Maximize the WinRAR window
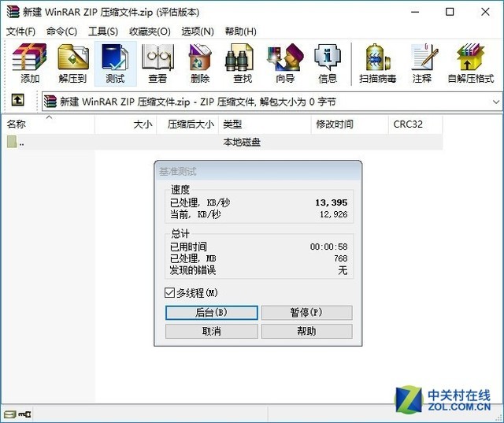504x423 pixels. tap(450, 13)
